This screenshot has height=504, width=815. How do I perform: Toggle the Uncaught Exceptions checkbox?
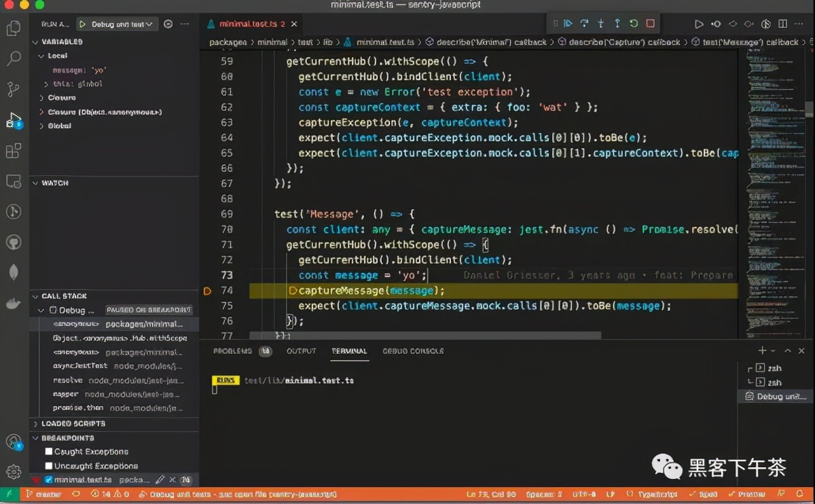tap(49, 466)
